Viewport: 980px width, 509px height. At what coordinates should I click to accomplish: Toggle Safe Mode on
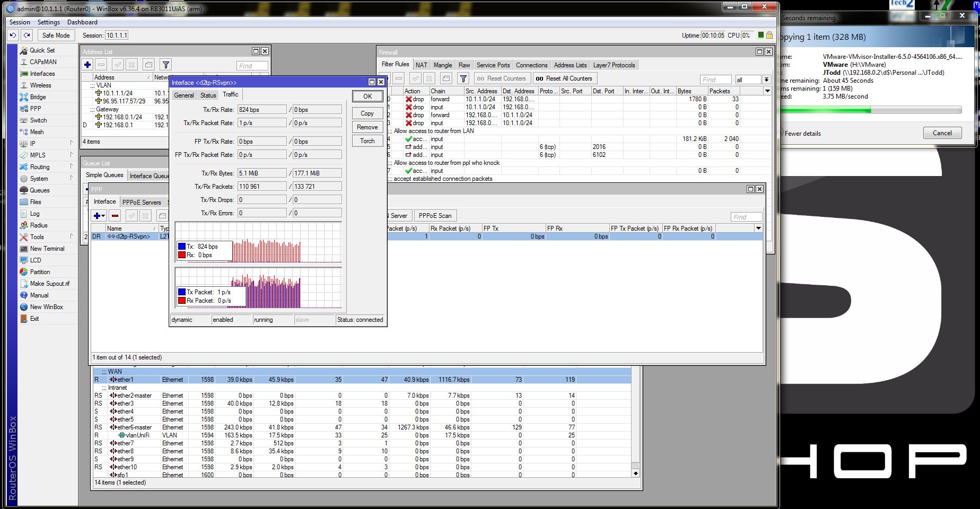click(x=56, y=36)
